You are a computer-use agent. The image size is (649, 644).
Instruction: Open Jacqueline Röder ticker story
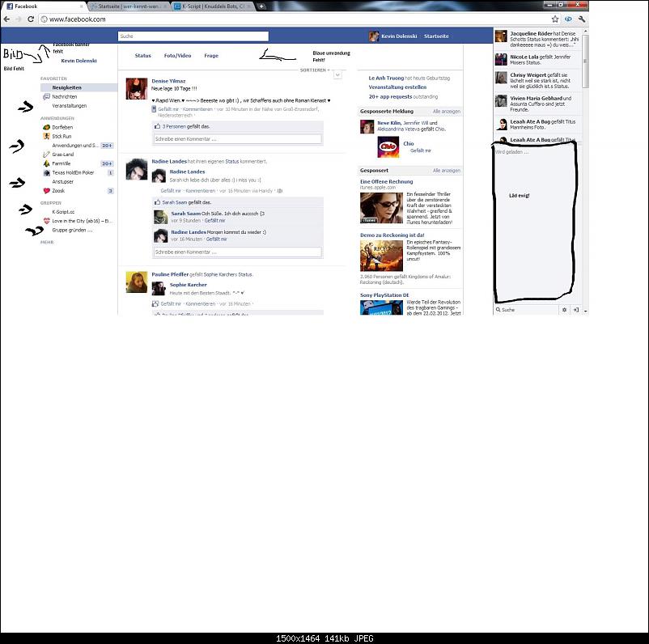click(537, 39)
